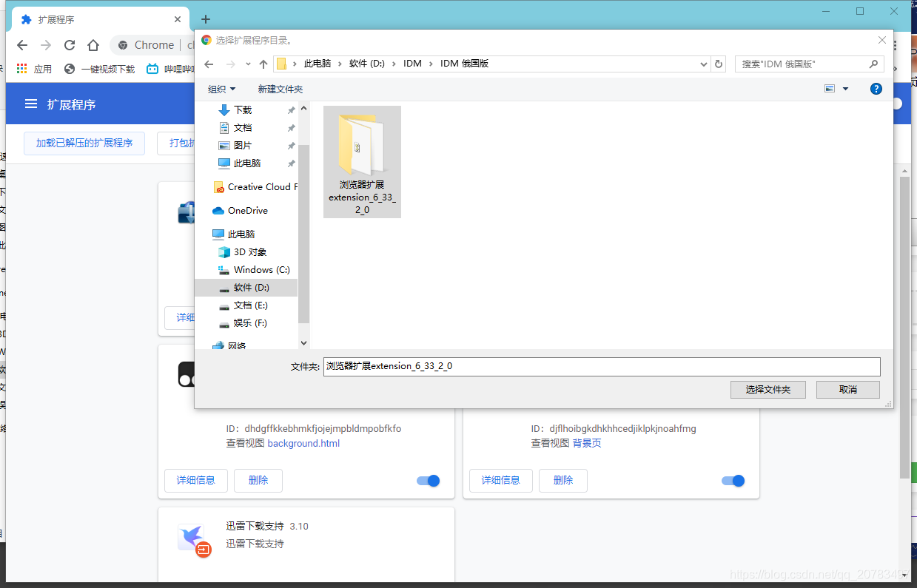Click the refresh icon beside the dialog address bar
This screenshot has height=588, width=917.
point(718,64)
